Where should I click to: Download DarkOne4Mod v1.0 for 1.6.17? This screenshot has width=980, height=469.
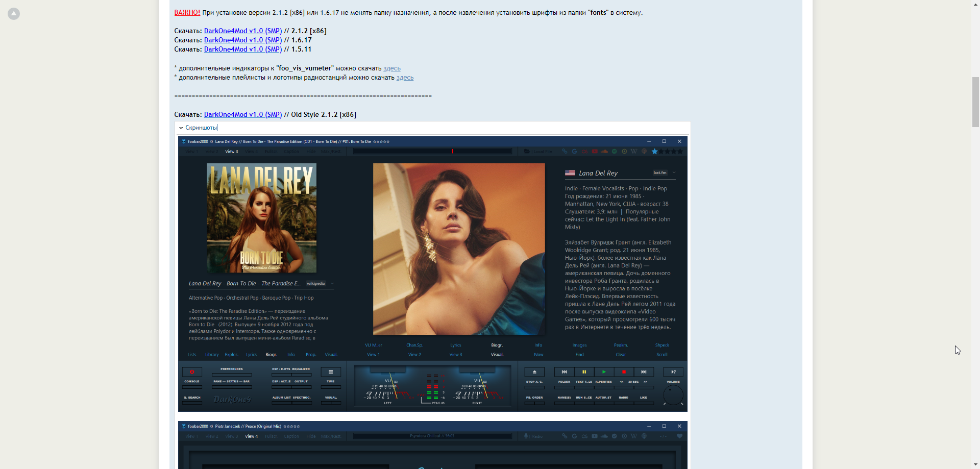point(242,40)
